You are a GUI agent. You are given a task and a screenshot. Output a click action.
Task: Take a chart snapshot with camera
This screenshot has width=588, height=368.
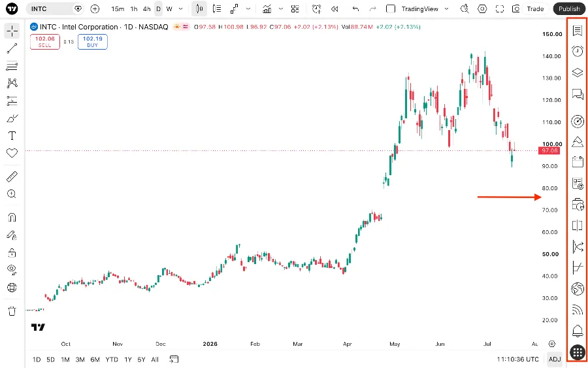pos(516,8)
